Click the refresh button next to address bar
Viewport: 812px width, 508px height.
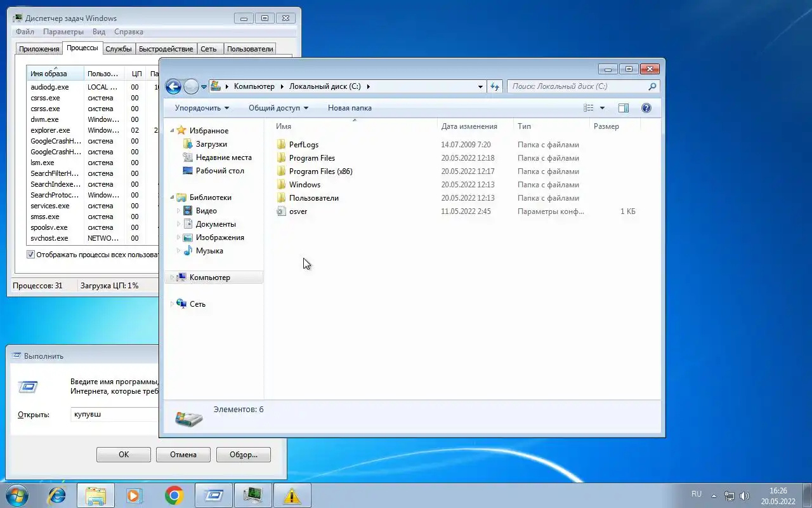(495, 86)
